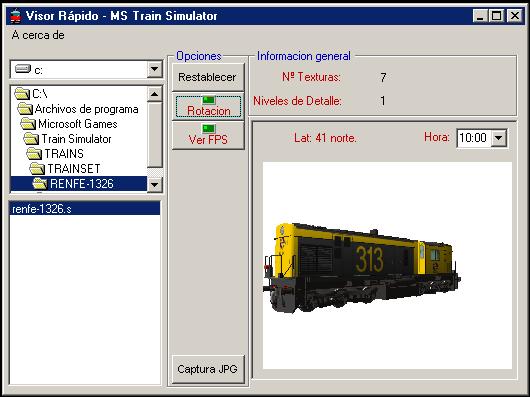Click the RENFE-1326 folder icon
Image resolution: width=530 pixels, height=397 pixels.
click(40, 183)
